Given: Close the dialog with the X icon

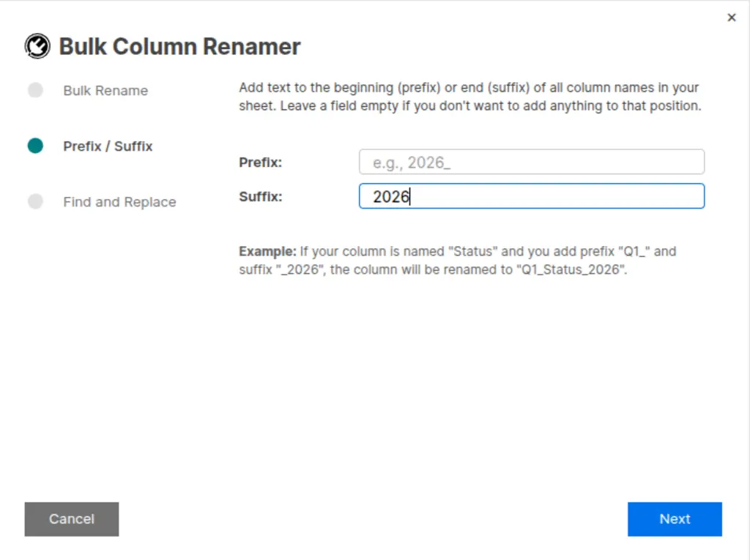Looking at the screenshot, I should (732, 18).
